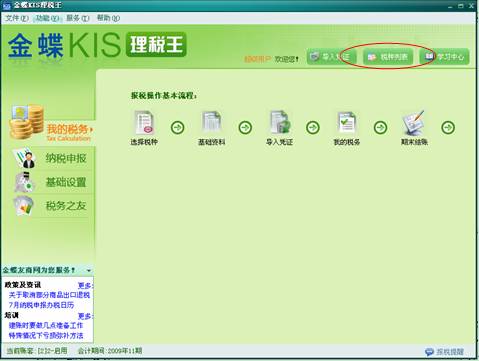Screen dimensions: 479x361
Task: Click the 报税操作基本流程 heading
Action: point(164,96)
